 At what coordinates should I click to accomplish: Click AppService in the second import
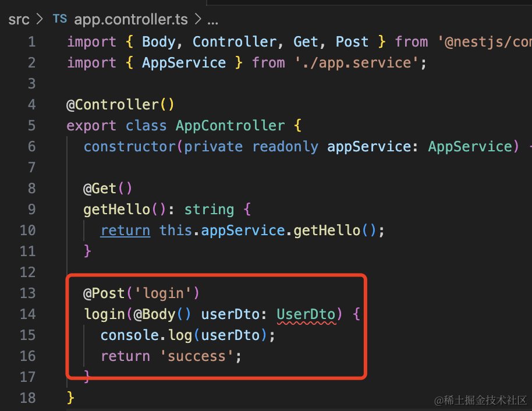(184, 63)
